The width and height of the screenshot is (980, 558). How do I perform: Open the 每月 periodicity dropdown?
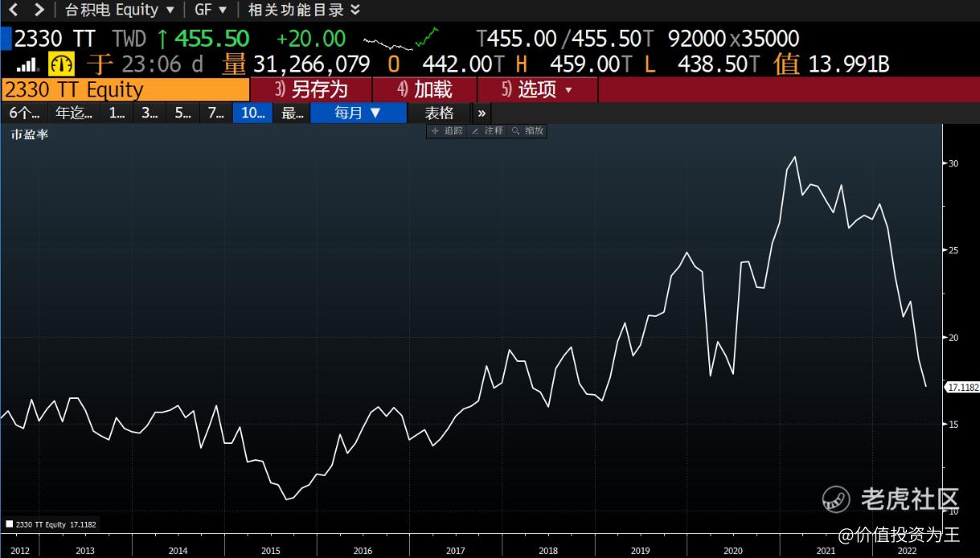click(x=359, y=113)
